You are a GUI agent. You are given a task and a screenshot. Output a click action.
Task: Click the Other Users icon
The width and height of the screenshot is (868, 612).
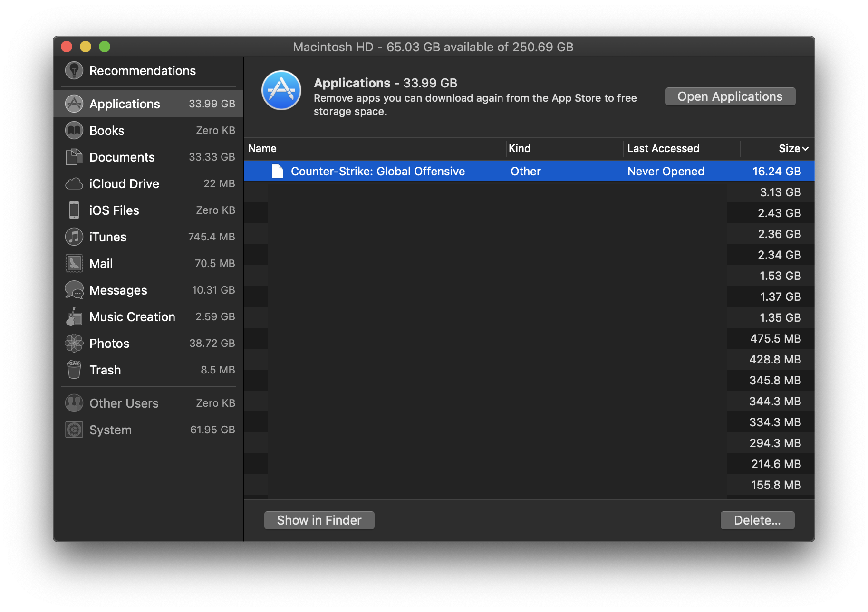pyautogui.click(x=74, y=403)
